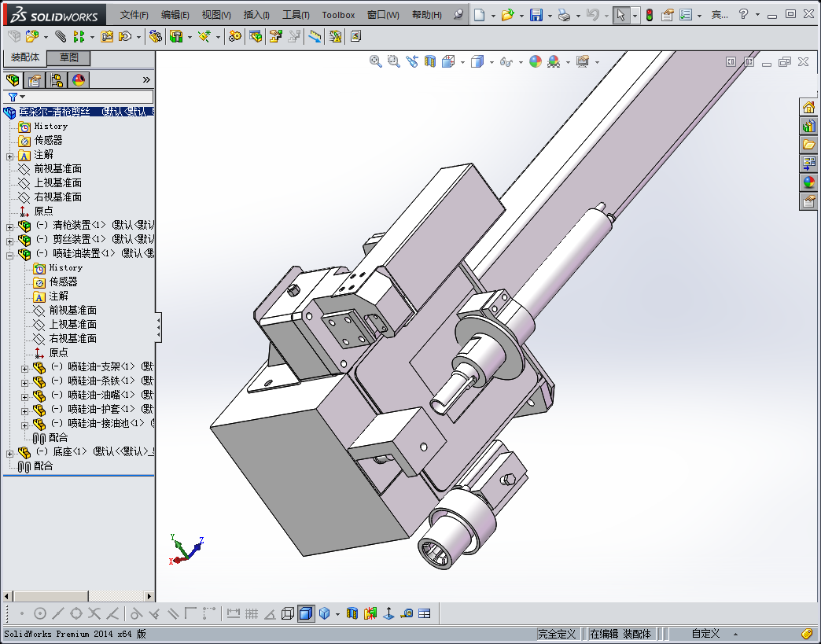This screenshot has width=821, height=644.
Task: Click the 自定义 units status button
Action: coord(705,634)
